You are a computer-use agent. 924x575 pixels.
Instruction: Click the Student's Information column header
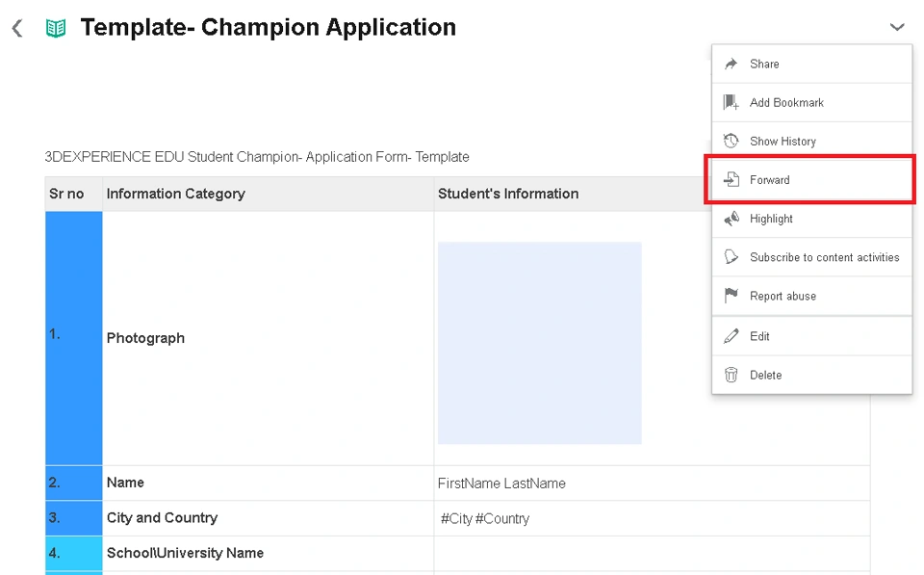click(x=508, y=194)
